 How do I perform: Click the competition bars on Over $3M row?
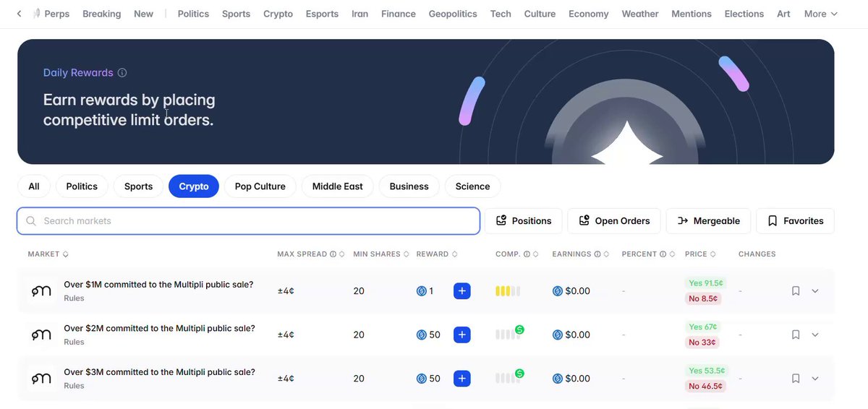click(x=509, y=377)
